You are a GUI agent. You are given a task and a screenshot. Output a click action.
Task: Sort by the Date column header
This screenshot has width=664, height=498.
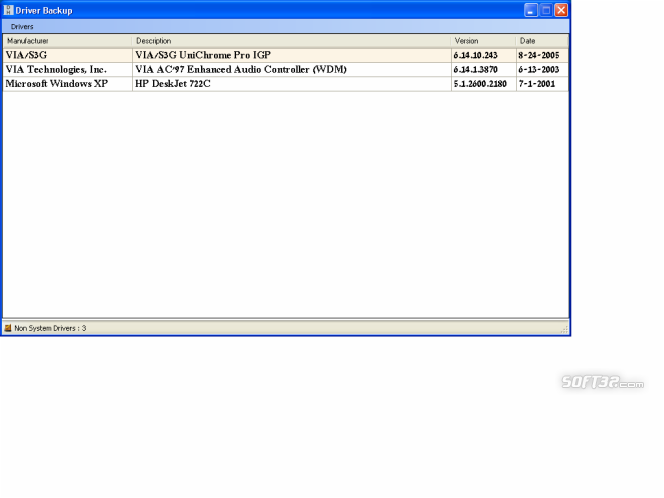[x=542, y=41]
